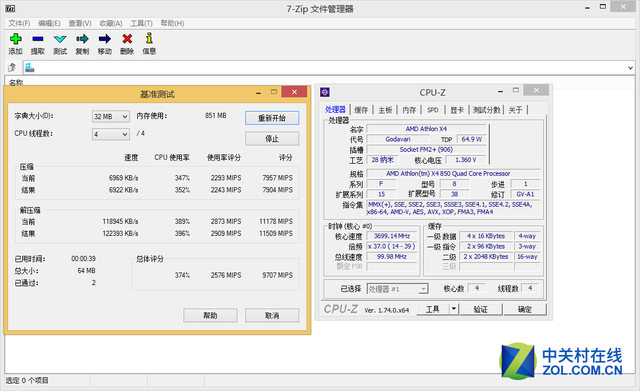Image resolution: width=640 pixels, height=391 pixels.
Task: Click the blue Extract (提取) toolbar icon
Action: (x=38, y=39)
